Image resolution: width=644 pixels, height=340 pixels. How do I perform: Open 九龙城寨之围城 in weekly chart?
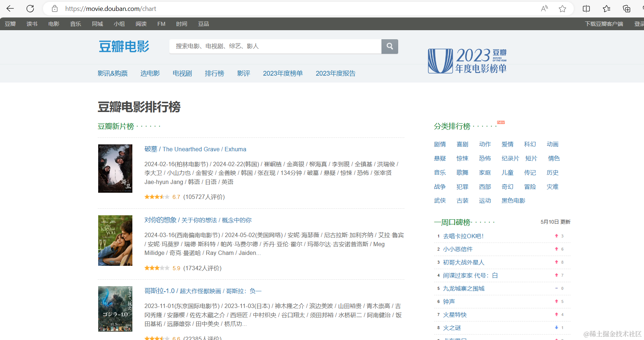point(464,288)
